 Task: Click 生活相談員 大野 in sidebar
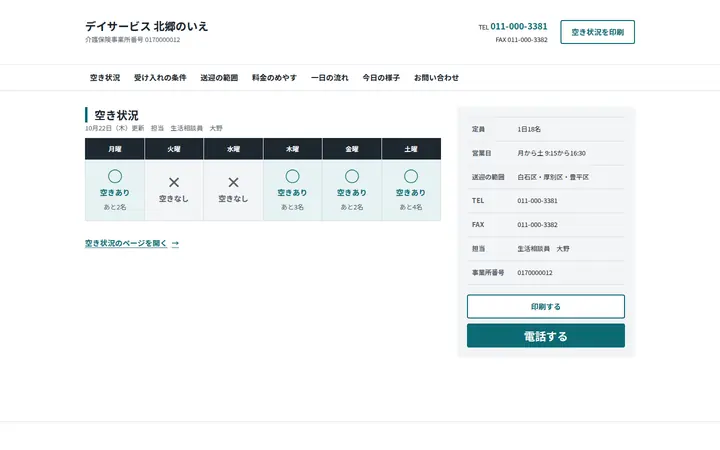543,248
